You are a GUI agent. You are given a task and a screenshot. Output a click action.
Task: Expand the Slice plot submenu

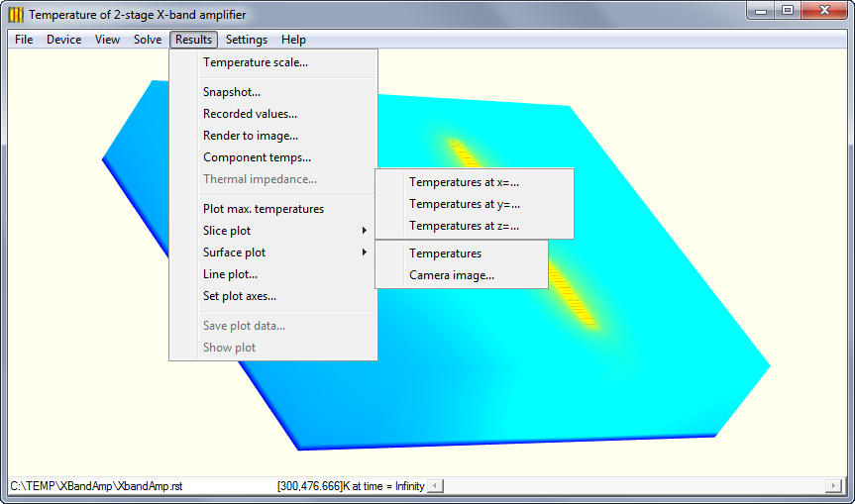pyautogui.click(x=273, y=231)
